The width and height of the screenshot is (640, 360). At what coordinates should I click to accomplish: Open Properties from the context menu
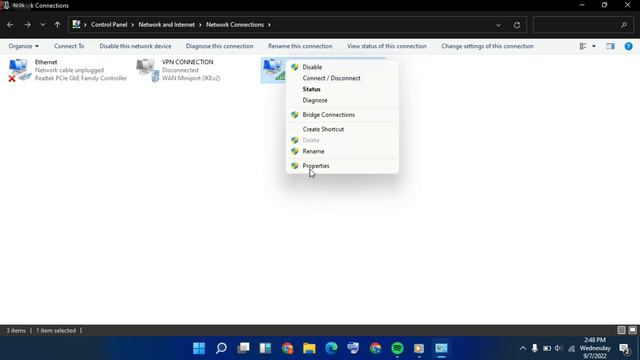pyautogui.click(x=342, y=166)
